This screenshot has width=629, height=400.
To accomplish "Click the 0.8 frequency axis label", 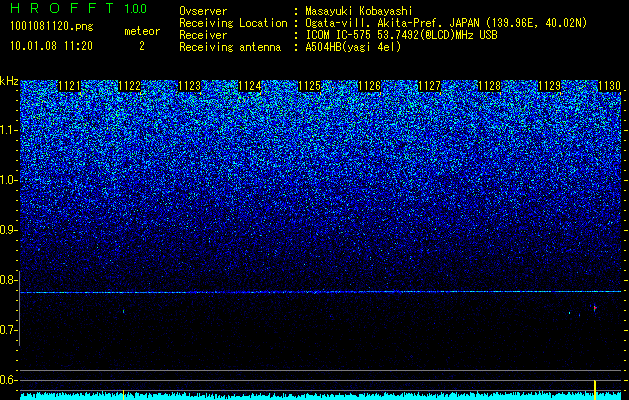I will [9, 280].
